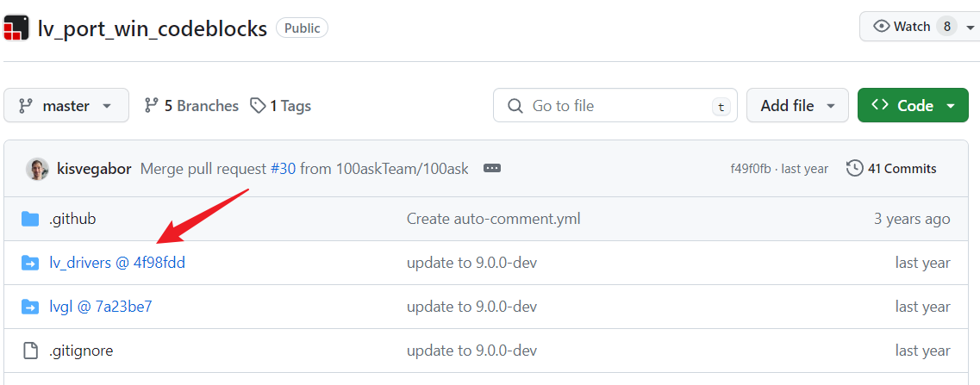Click kisvegabor's avatar thumbnail
Screen dimensions: 980x385
pyautogui.click(x=37, y=169)
